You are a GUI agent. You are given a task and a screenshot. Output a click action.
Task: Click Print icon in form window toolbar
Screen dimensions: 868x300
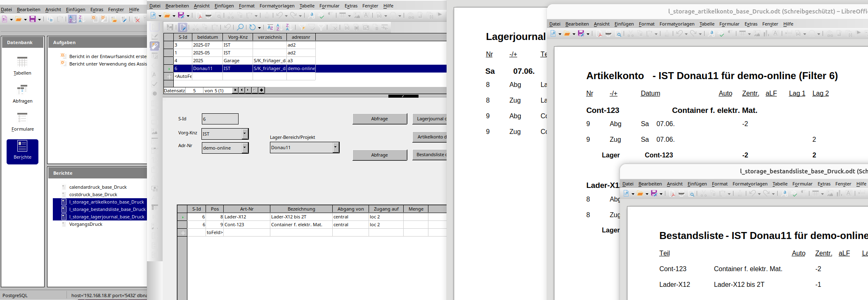click(209, 16)
